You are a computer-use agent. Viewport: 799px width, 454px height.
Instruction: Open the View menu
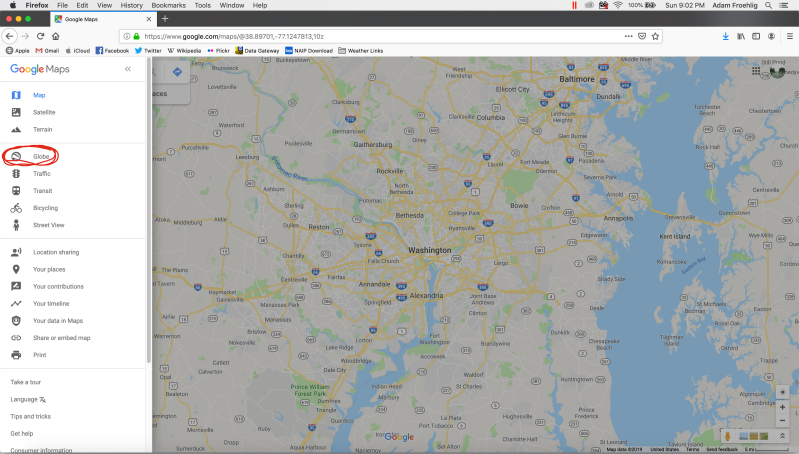104,5
